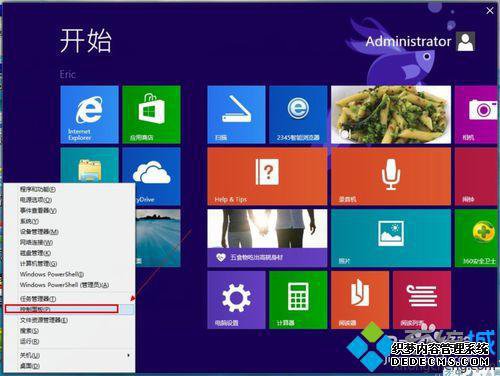The width and height of the screenshot is (500, 376).
Task: Select Task Manager from the context menu
Action: pyautogui.click(x=38, y=299)
